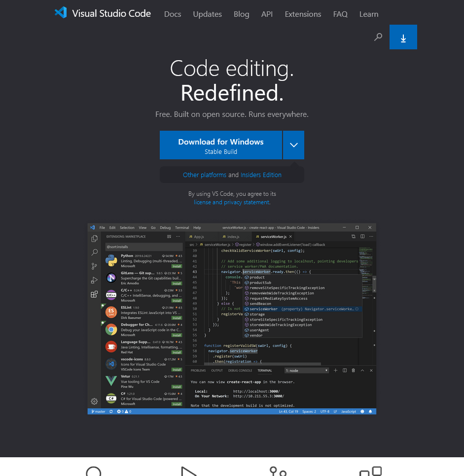The height and width of the screenshot is (476, 464).
Task: Open the editor's more actions ellipsis
Action: pos(371,236)
